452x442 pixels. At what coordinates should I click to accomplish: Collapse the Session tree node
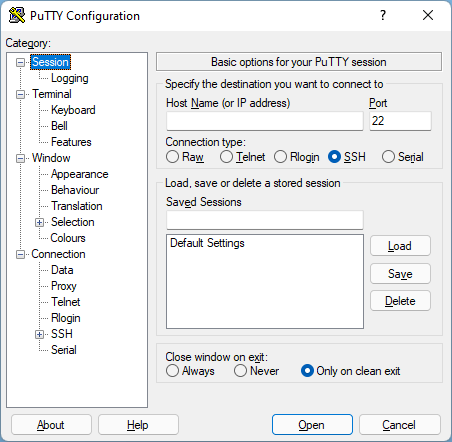21,62
